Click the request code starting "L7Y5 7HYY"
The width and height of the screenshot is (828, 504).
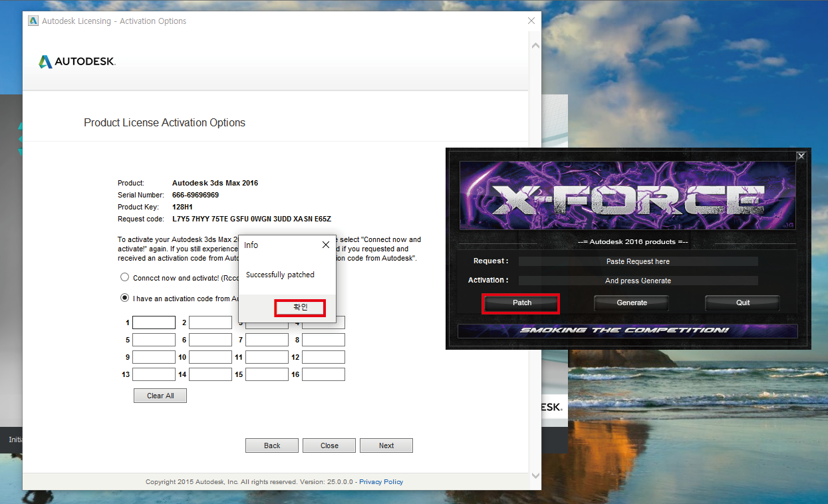click(x=251, y=219)
